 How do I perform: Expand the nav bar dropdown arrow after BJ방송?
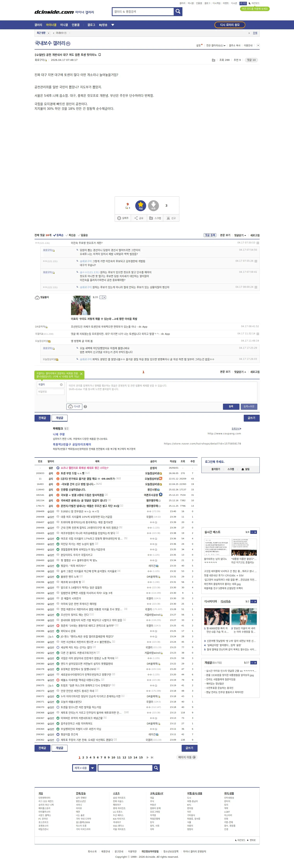point(113,25)
